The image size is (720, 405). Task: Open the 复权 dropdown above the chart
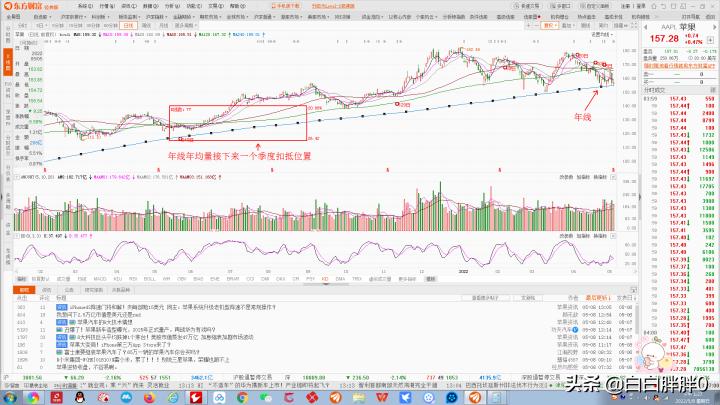click(x=550, y=25)
